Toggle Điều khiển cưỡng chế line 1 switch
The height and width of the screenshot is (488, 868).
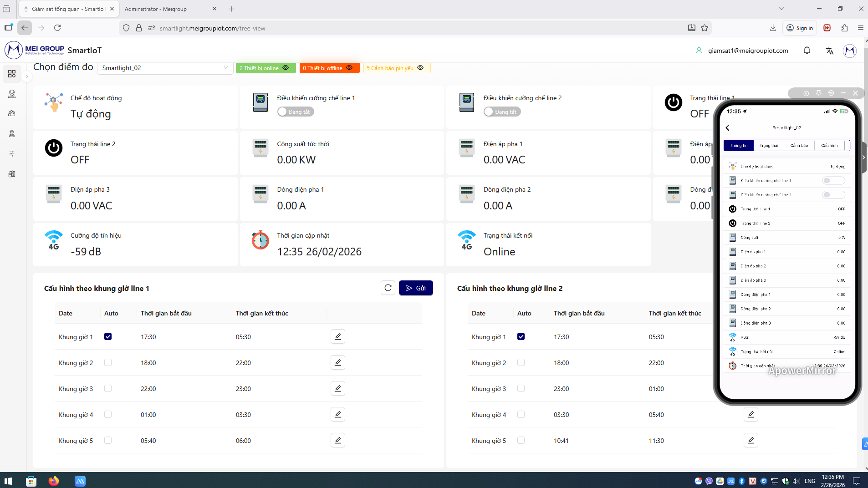coord(295,112)
